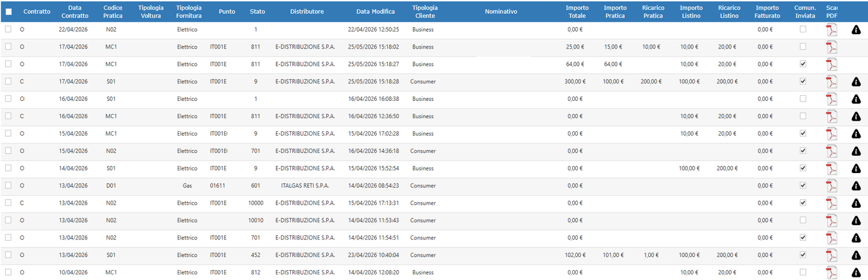Open PDF for row modified 16/04/2026 14:36:18
868x280 pixels.
[x=832, y=151]
